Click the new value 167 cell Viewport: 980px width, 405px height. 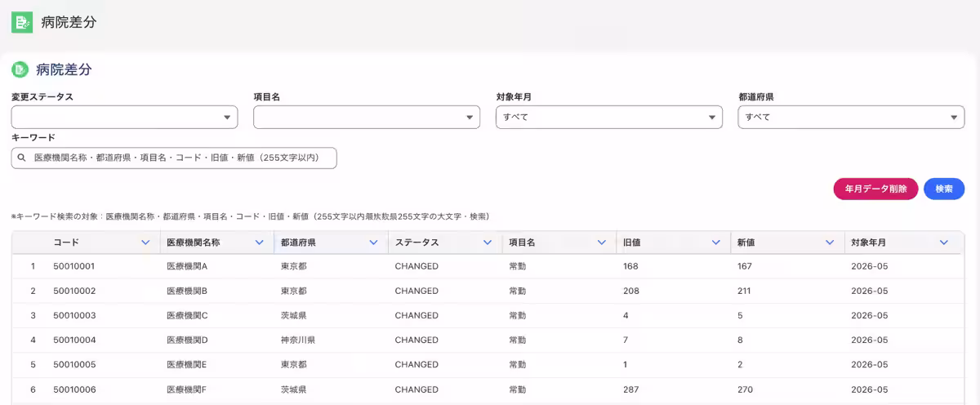tap(745, 266)
